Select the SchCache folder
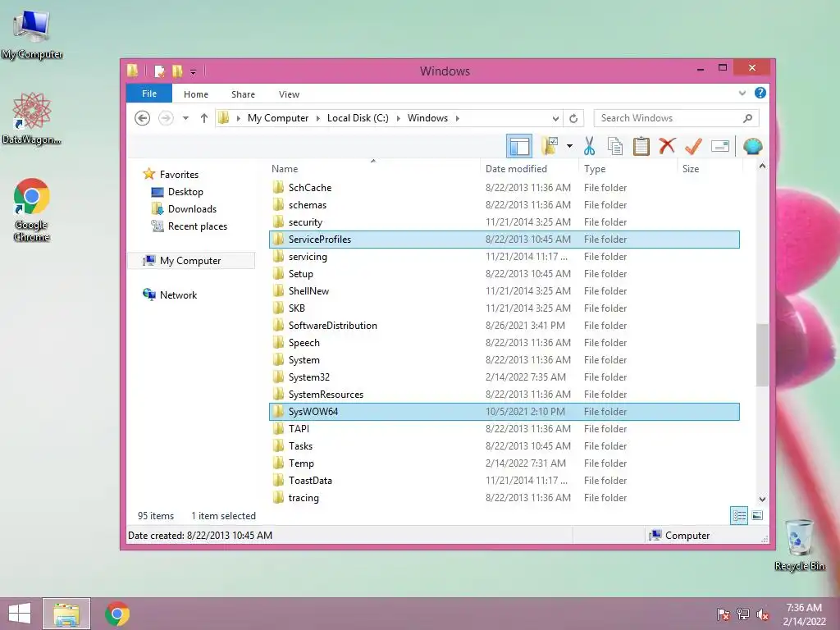This screenshot has width=840, height=630. pyautogui.click(x=309, y=188)
